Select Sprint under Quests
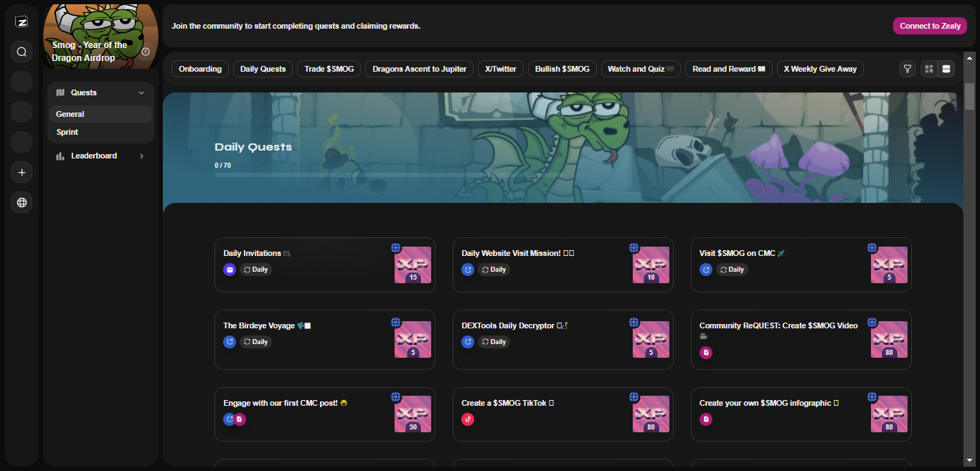The width and height of the screenshot is (980, 471). [100, 132]
